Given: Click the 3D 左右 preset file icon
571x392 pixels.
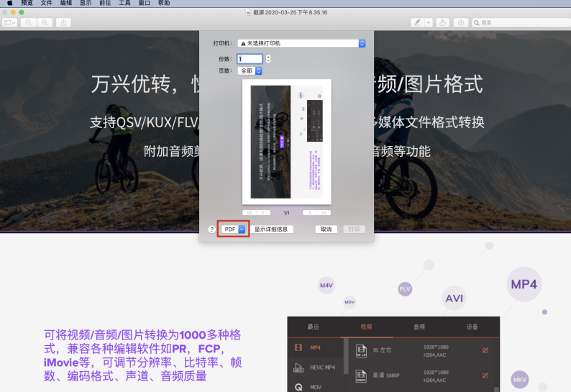Looking at the screenshot, I should [x=361, y=350].
